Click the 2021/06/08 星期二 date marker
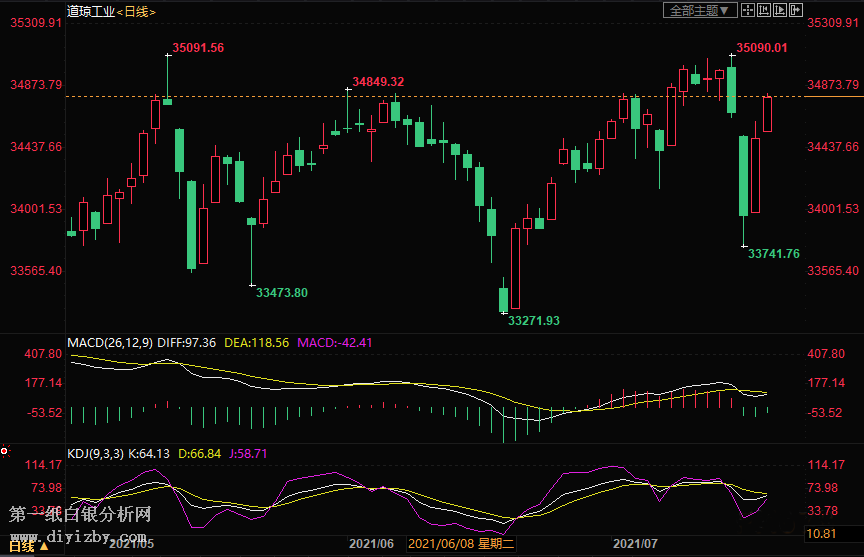864x557 pixels. tap(462, 544)
